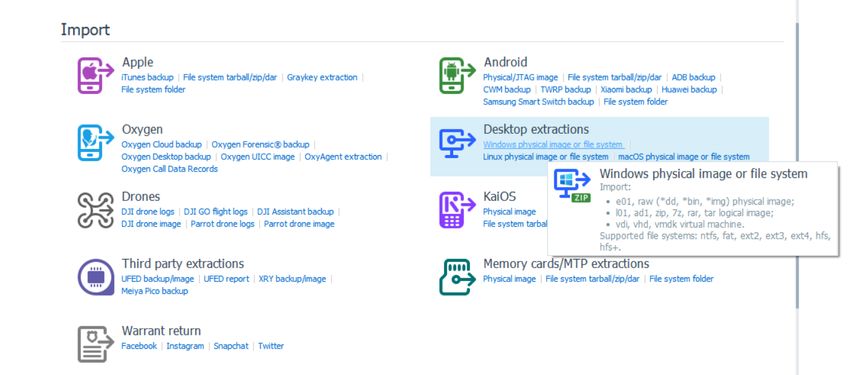850x375 pixels.
Task: Select the Third party extractions chip icon
Action: click(96, 277)
